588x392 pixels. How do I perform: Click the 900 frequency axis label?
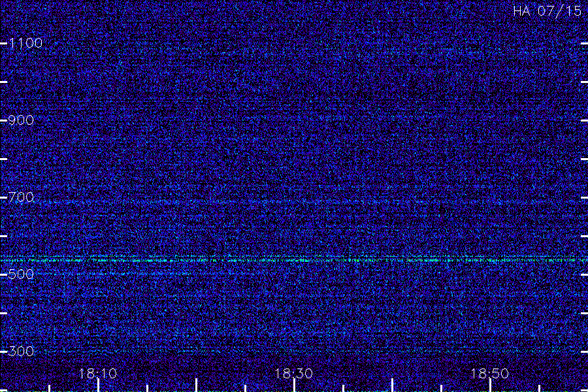[x=21, y=120]
